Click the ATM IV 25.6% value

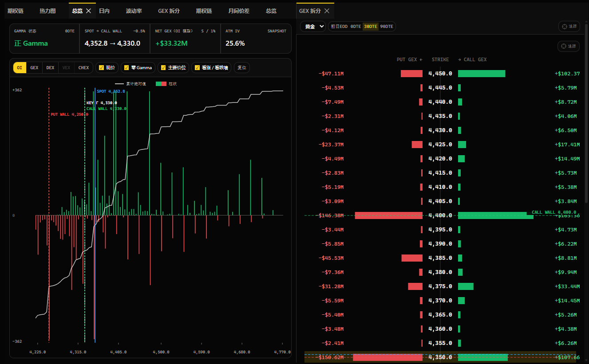(x=235, y=43)
